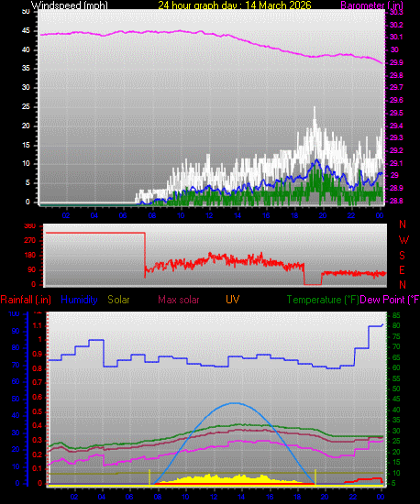
Task: Click the "55" temperature axis value
Action: (x=396, y=378)
